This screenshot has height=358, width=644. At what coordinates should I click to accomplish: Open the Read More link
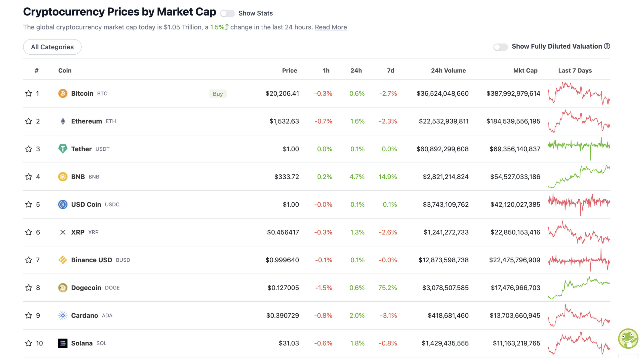click(x=331, y=27)
